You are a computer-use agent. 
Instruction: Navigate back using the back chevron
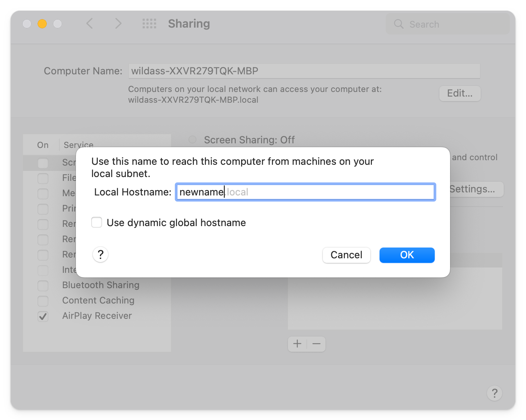pyautogui.click(x=89, y=23)
